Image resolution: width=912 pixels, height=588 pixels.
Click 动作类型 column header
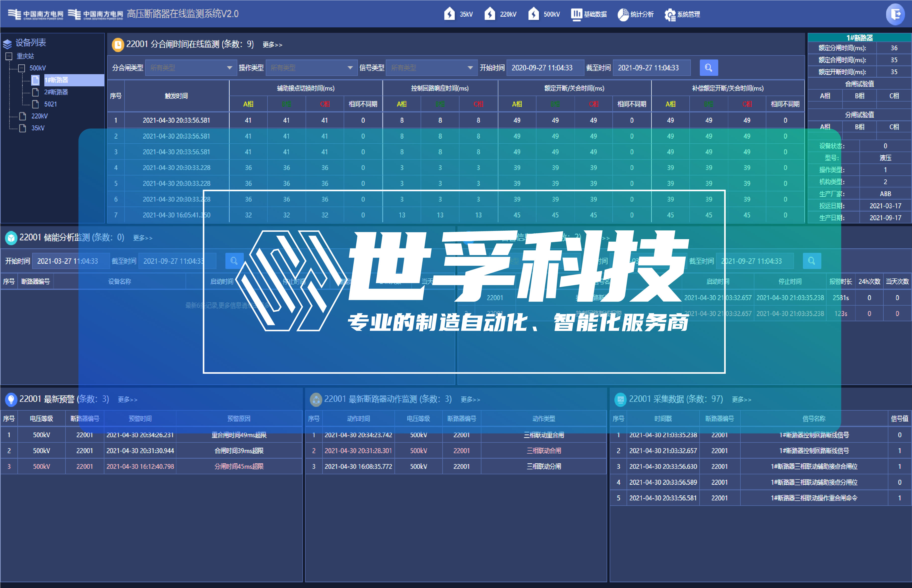click(x=544, y=419)
